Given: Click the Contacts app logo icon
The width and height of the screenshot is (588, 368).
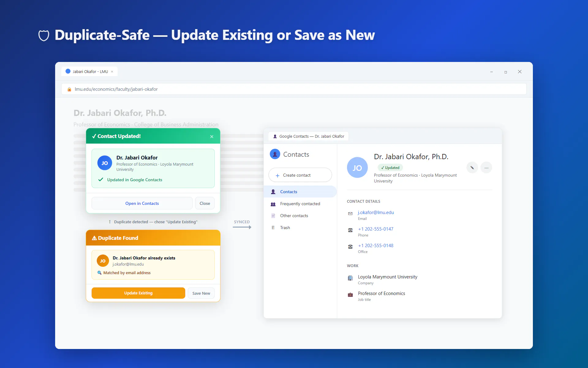Looking at the screenshot, I should click(275, 154).
